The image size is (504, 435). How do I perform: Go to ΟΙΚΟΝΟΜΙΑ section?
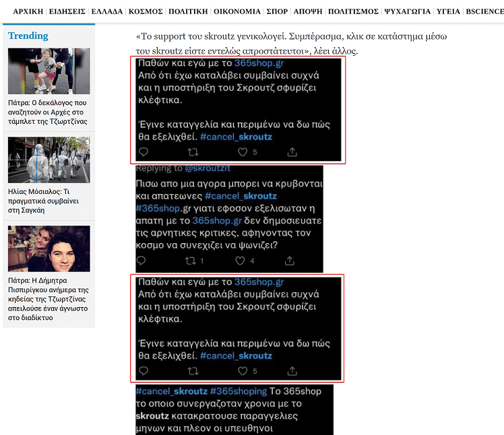(x=237, y=11)
